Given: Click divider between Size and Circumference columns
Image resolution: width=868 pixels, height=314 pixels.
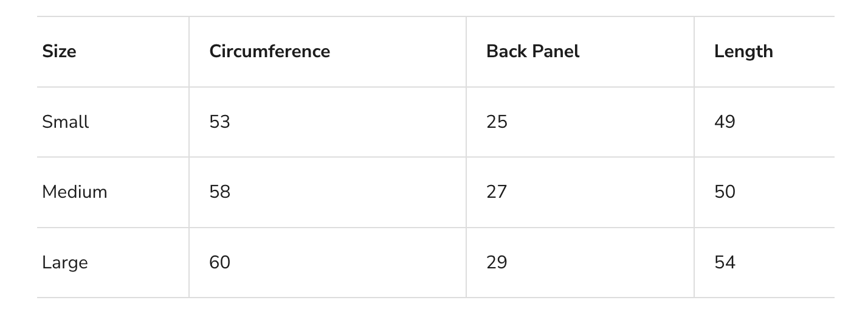Looking at the screenshot, I should 189,157.
